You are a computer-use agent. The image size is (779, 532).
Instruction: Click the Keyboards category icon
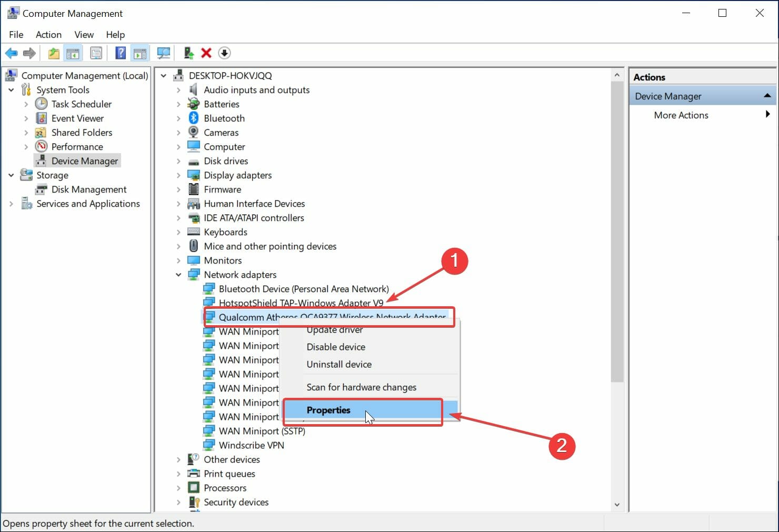click(x=194, y=232)
